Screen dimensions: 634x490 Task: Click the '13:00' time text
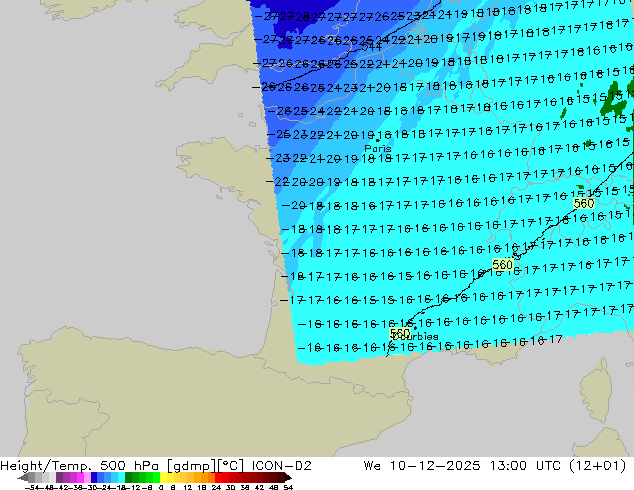coord(508,466)
